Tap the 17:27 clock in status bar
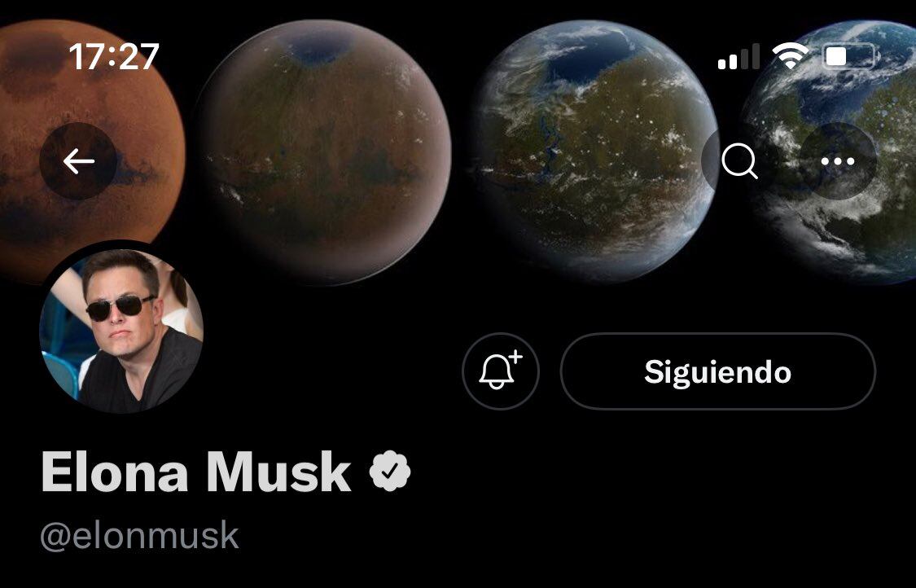The width and height of the screenshot is (916, 588). click(114, 57)
